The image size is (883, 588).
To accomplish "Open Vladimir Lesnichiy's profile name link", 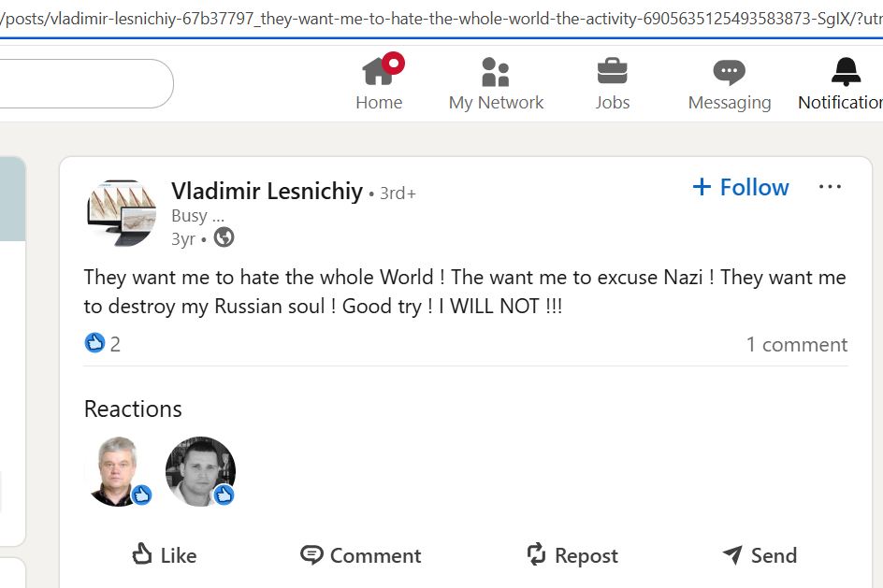I will [267, 192].
